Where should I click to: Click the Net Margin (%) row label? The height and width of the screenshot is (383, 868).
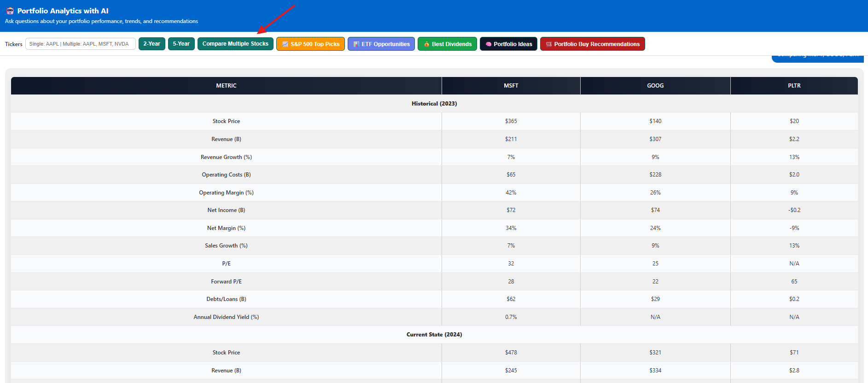click(x=226, y=228)
